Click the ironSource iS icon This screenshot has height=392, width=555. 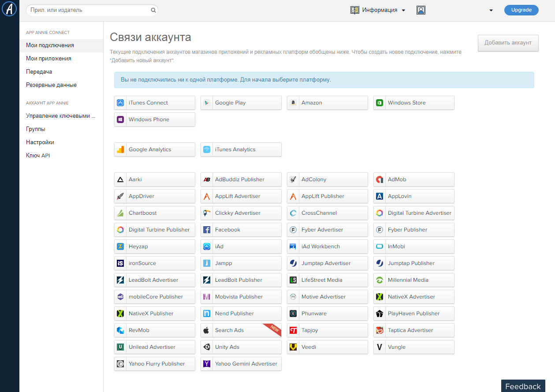(120, 263)
